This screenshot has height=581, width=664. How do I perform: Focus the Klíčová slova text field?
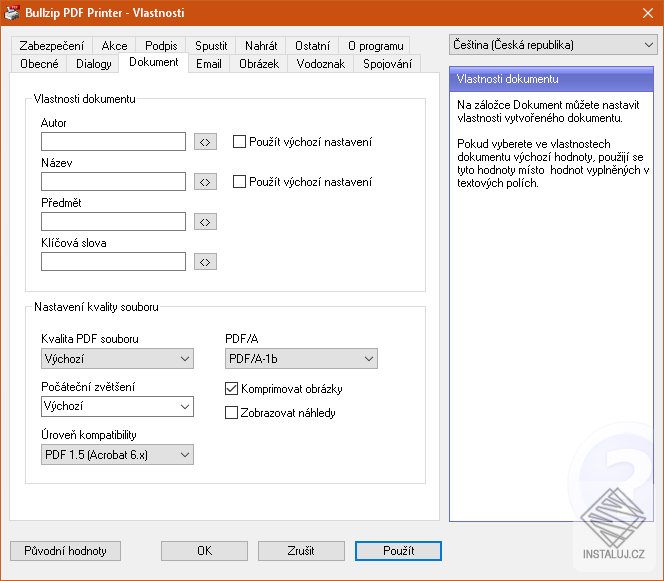pyautogui.click(x=113, y=262)
